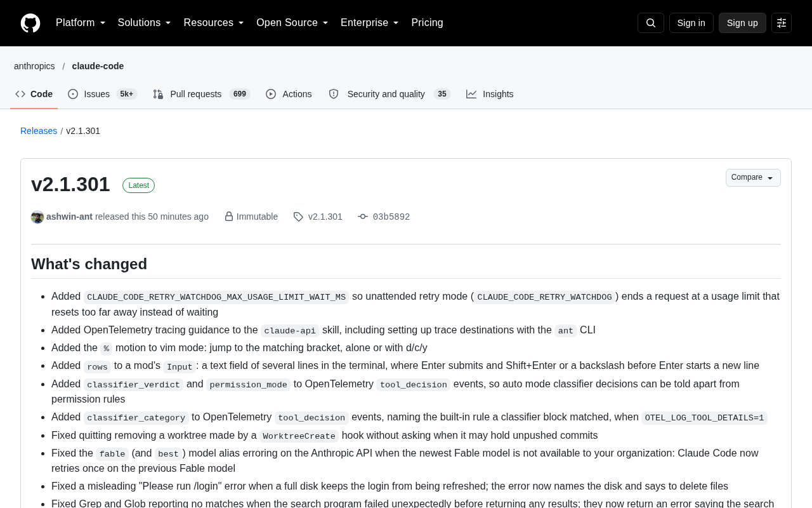The height and width of the screenshot is (508, 812).
Task: Open the claude-code repository link
Action: (98, 66)
